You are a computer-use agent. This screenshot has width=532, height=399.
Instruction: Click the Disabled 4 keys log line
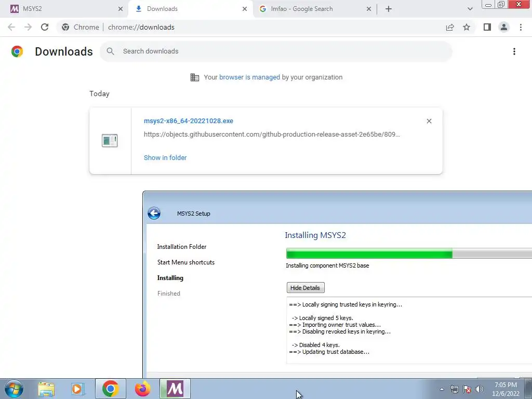pyautogui.click(x=315, y=345)
